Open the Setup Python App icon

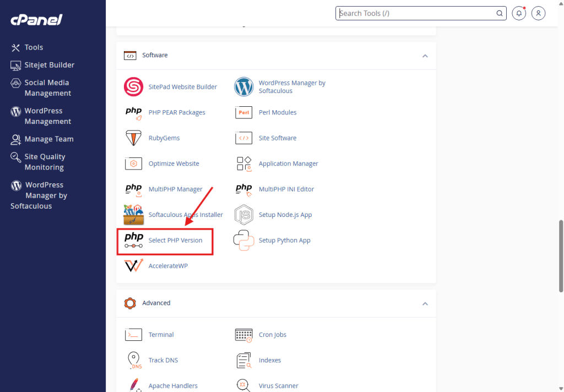coord(243,241)
